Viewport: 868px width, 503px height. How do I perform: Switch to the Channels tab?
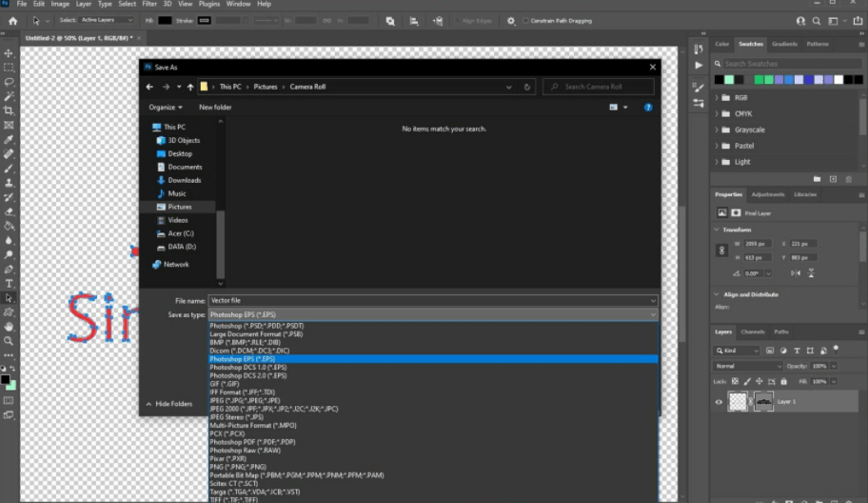point(752,332)
